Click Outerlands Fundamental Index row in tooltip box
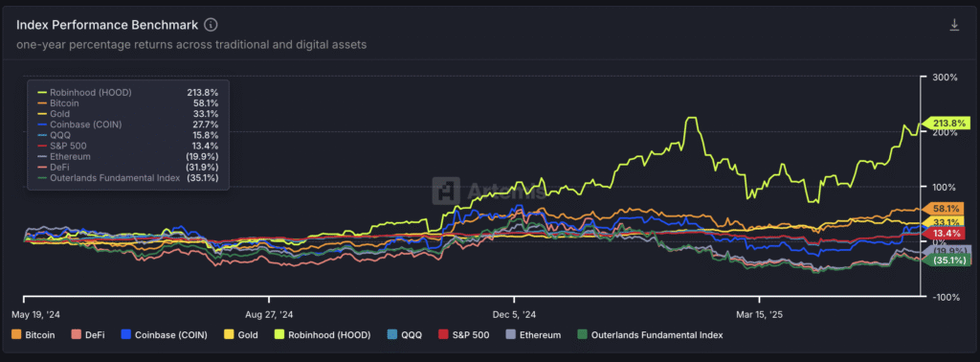980x362 pixels. (128, 178)
